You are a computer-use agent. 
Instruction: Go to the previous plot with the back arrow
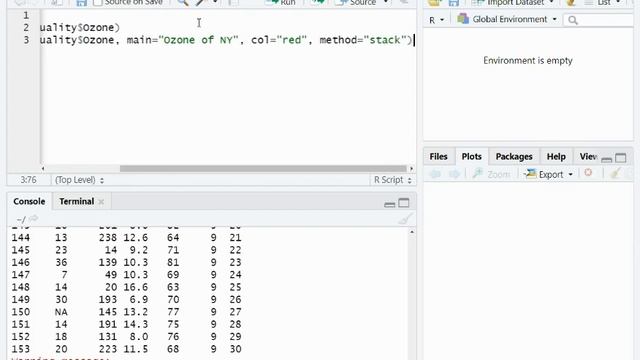(x=435, y=174)
